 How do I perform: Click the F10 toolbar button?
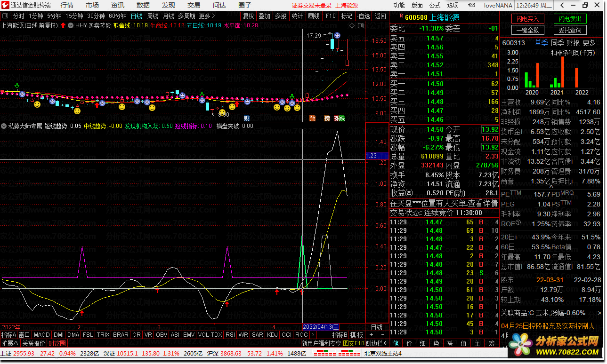click(330, 16)
